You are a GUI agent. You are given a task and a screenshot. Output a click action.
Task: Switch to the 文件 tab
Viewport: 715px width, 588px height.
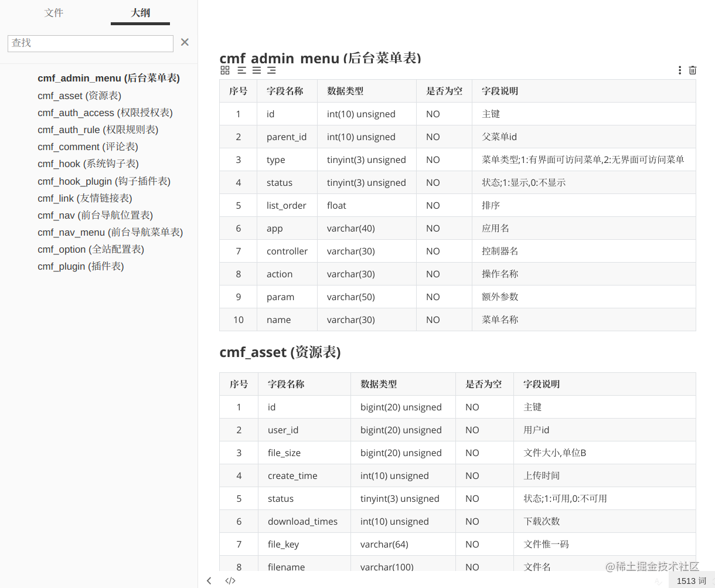[54, 12]
